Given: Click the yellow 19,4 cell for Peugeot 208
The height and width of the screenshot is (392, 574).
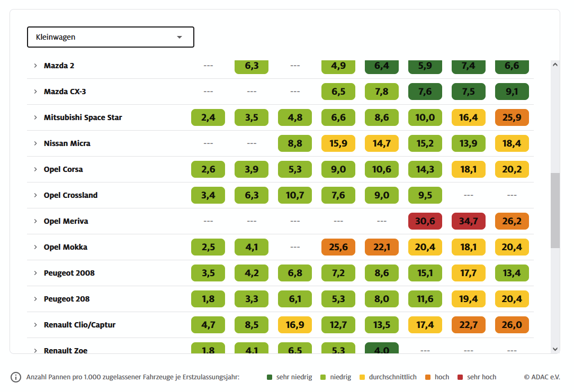Looking at the screenshot, I should point(468,299).
